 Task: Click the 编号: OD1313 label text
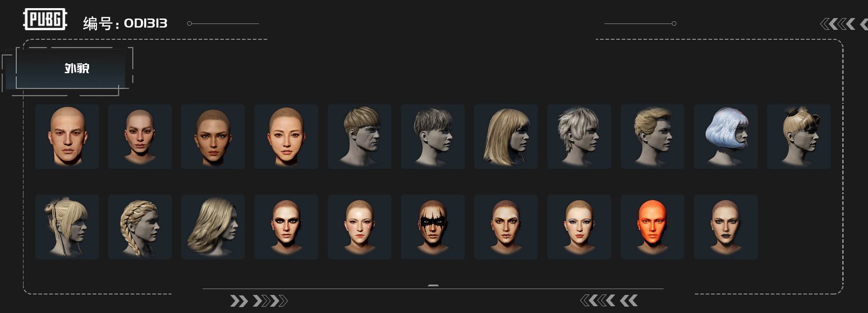tap(125, 23)
